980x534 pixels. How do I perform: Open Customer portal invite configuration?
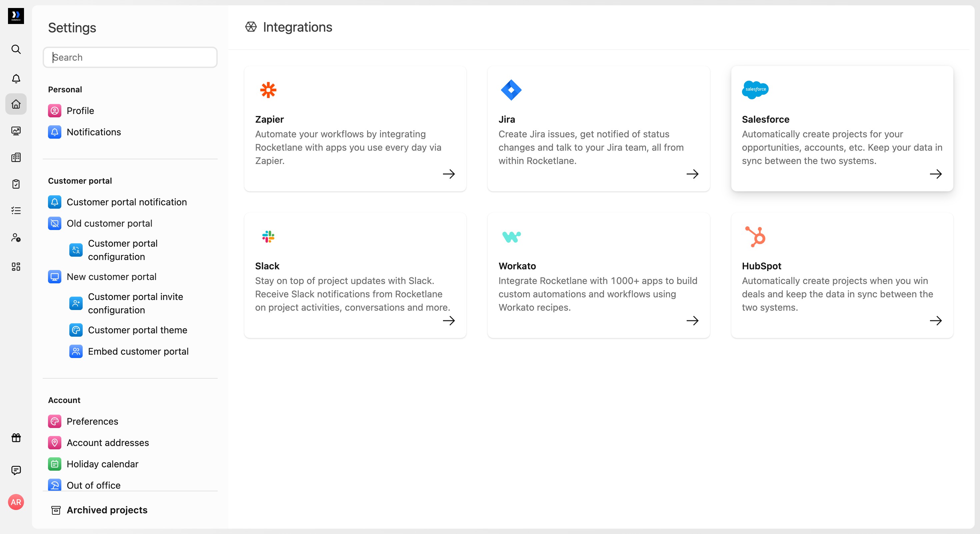click(x=126, y=303)
